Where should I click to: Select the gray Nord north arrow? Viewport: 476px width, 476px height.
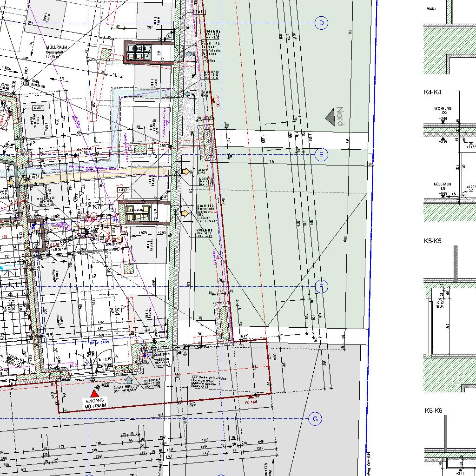point(331,117)
